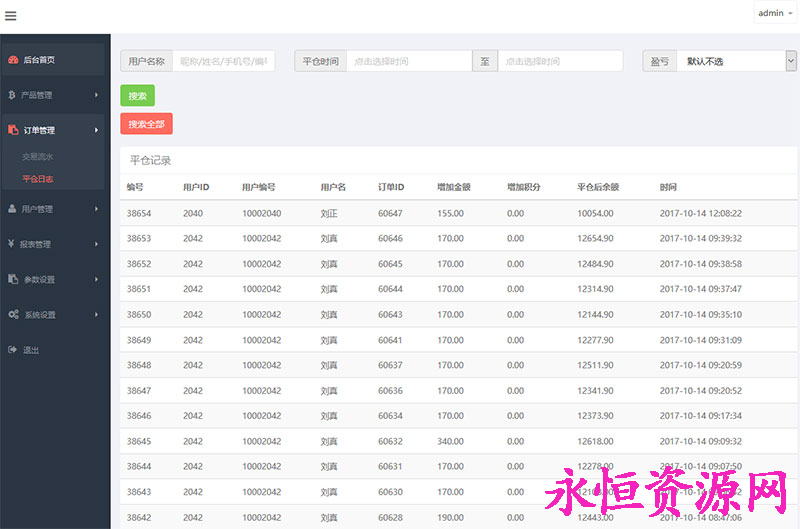Expand the 用户管理 arrow
This screenshot has width=800, height=529.
[x=96, y=209]
